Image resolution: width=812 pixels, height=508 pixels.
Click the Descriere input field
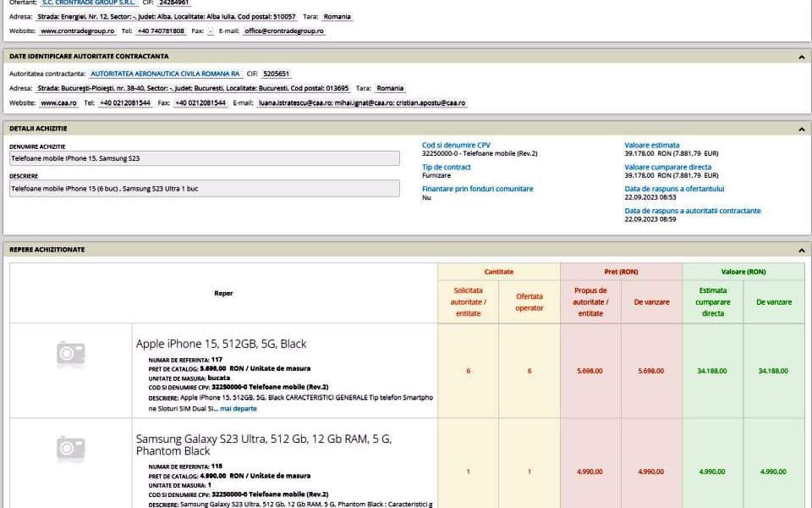coord(205,189)
